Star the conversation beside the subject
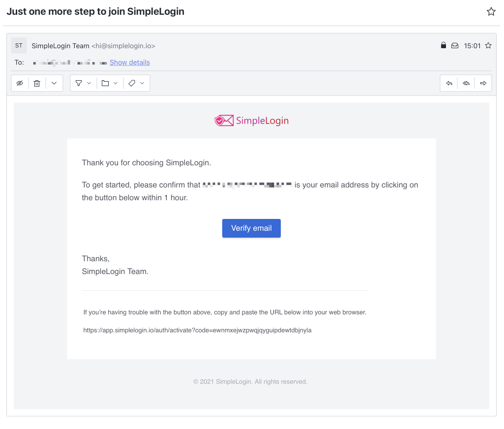504x429 pixels. (x=491, y=12)
